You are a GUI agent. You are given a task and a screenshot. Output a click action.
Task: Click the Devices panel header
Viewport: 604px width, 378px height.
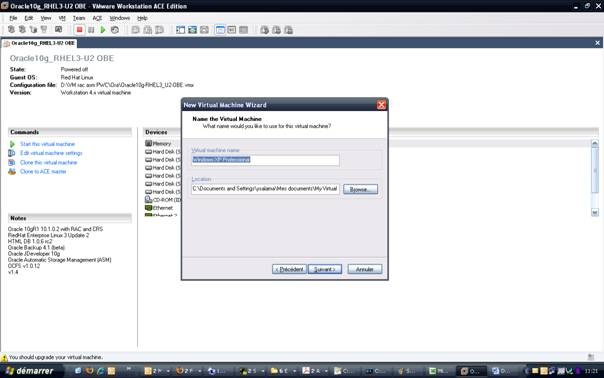[x=162, y=132]
